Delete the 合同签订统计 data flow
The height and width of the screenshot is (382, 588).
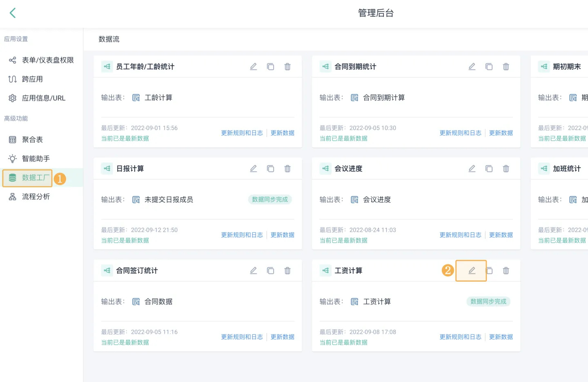(287, 271)
